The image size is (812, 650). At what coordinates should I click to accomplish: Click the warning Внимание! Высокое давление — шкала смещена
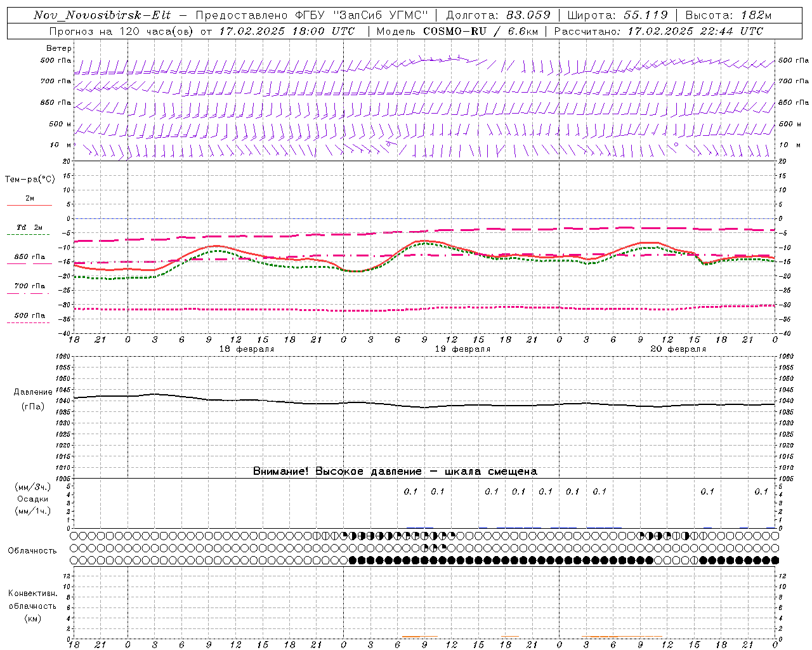tap(395, 471)
